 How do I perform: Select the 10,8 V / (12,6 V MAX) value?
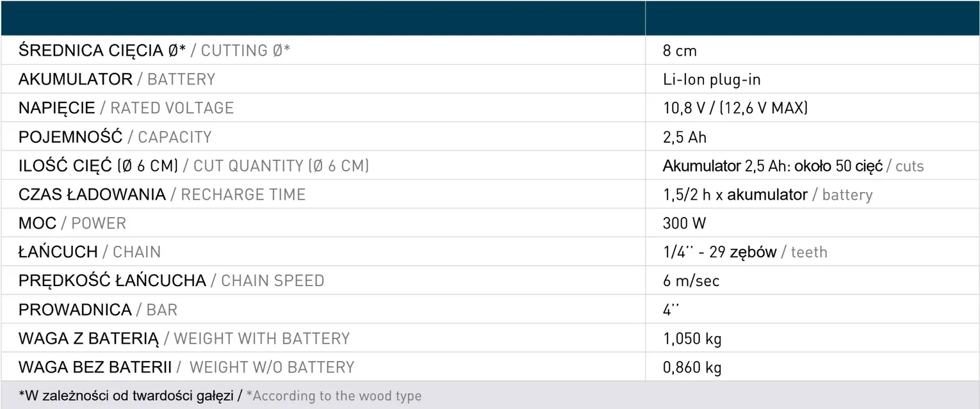point(735,108)
